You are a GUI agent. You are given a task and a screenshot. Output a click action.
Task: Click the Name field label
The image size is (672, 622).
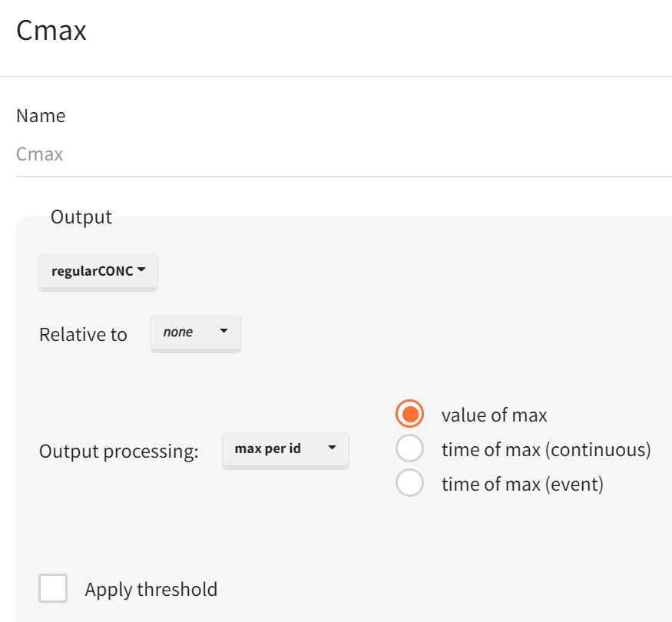(x=41, y=116)
